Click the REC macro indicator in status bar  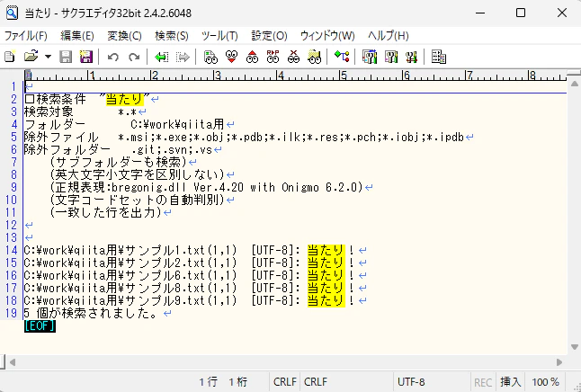(x=483, y=382)
